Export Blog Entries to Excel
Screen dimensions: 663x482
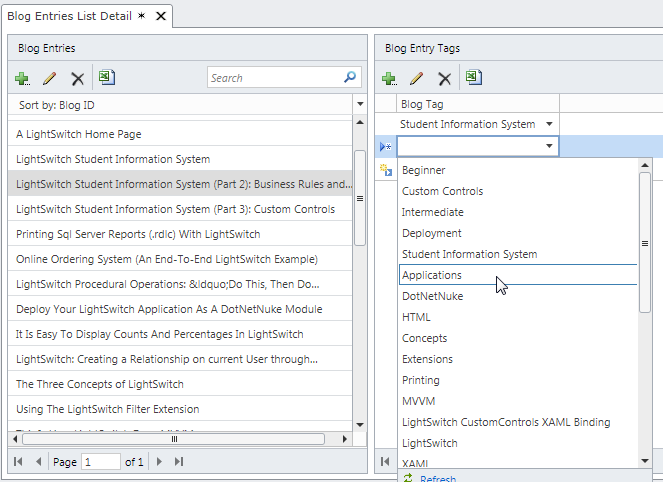click(x=107, y=77)
